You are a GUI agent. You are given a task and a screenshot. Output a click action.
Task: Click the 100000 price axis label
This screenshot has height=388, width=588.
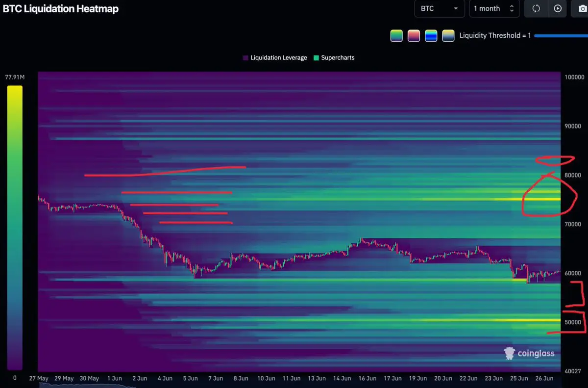coord(575,77)
